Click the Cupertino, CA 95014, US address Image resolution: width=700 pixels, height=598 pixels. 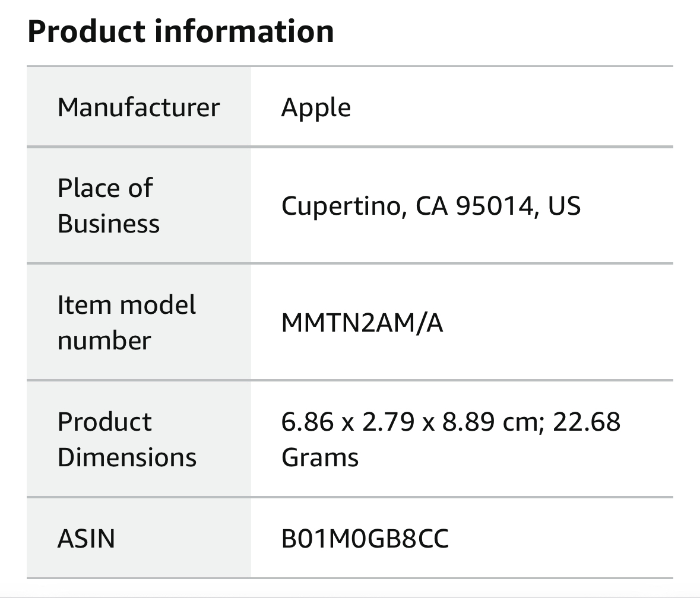tap(431, 206)
